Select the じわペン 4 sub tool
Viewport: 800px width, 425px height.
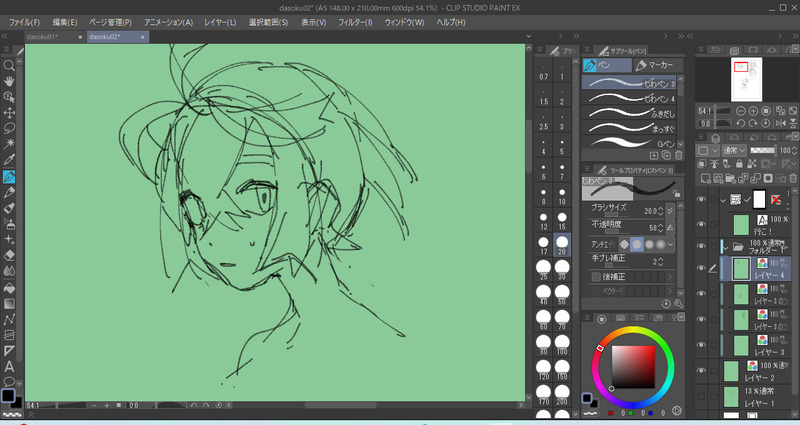point(629,97)
